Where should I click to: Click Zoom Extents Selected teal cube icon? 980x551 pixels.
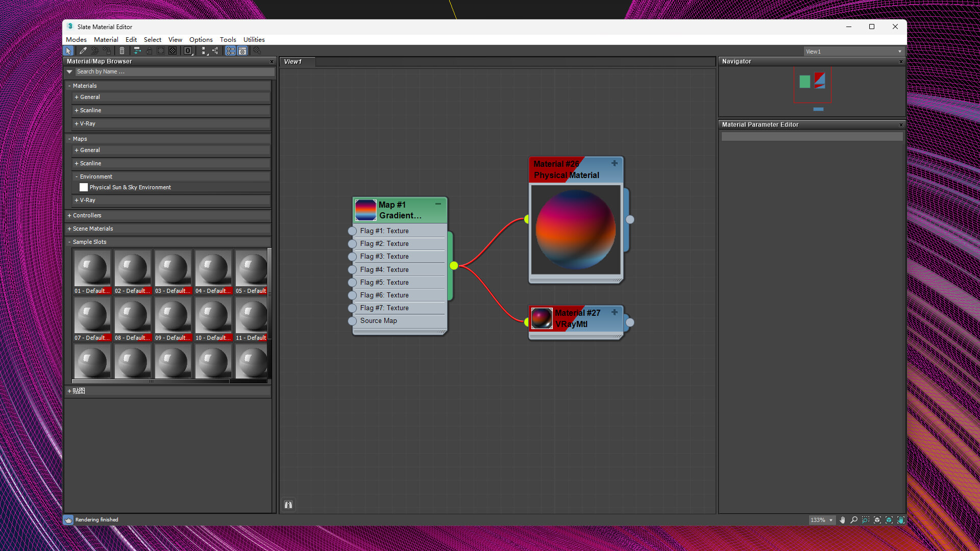[889, 520]
